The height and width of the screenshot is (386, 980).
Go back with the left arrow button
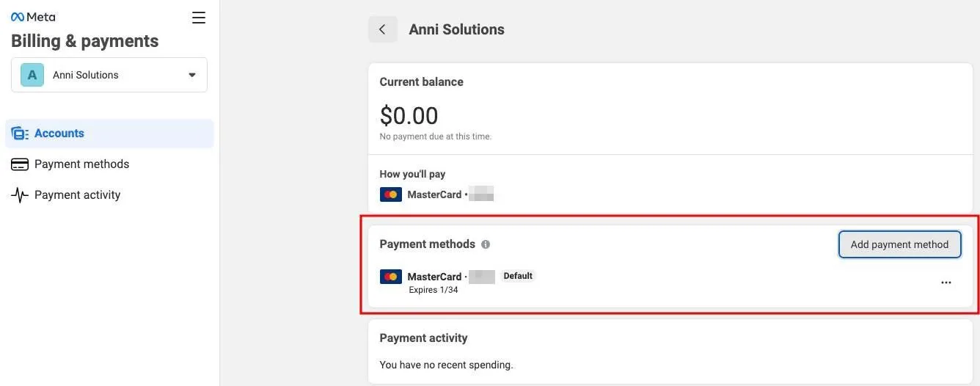(382, 29)
